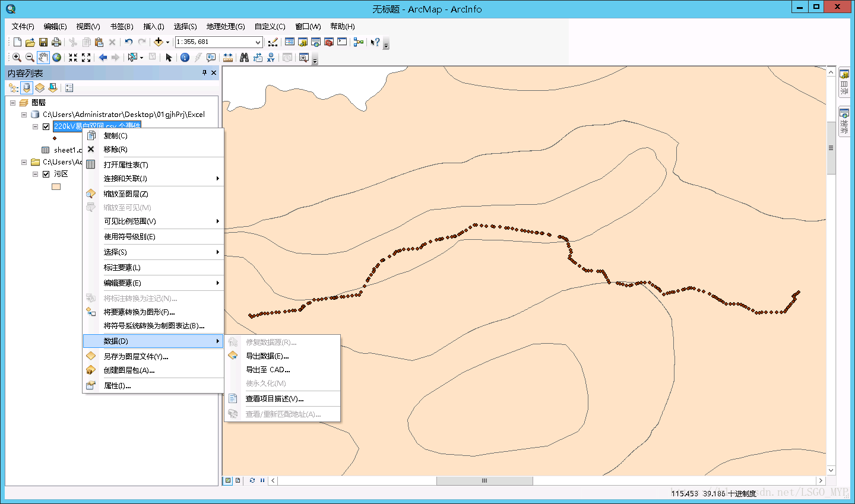Activate the Identify tool
This screenshot has width=855, height=504.
pyautogui.click(x=185, y=58)
